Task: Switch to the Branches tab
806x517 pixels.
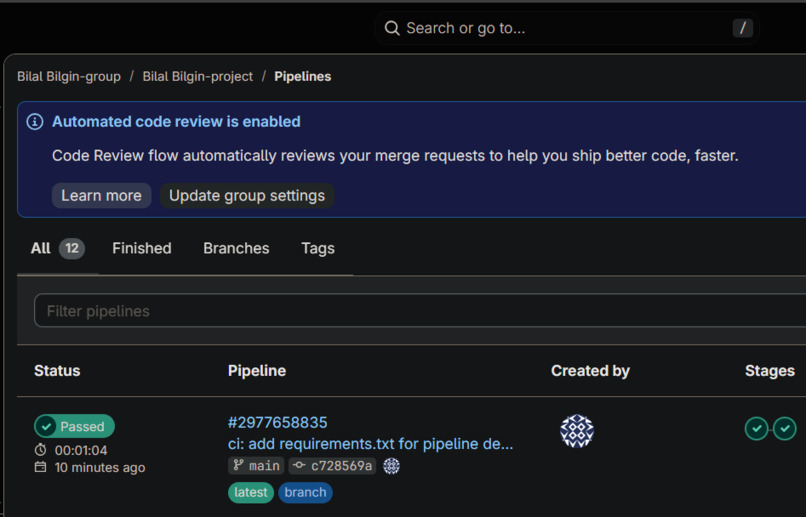Action: 236,249
